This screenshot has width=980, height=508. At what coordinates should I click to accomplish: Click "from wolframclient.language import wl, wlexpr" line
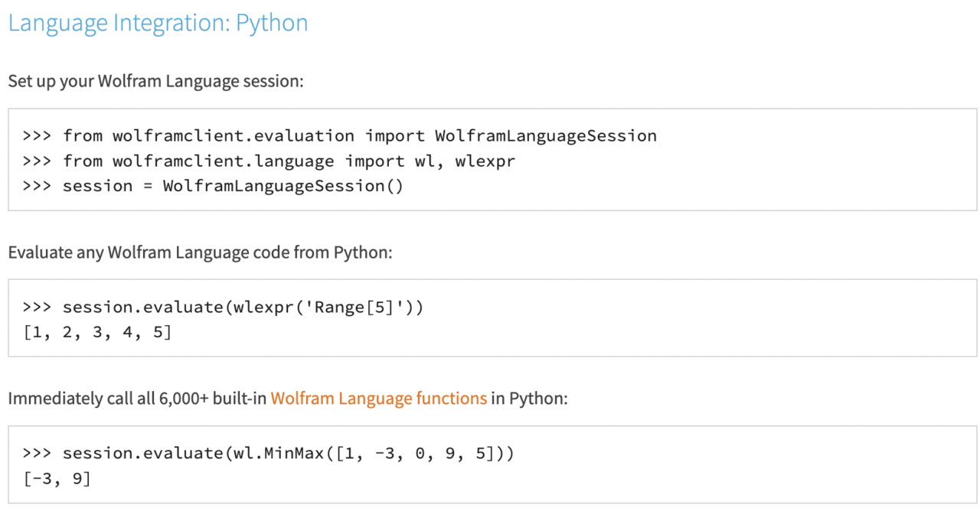pyautogui.click(x=289, y=161)
